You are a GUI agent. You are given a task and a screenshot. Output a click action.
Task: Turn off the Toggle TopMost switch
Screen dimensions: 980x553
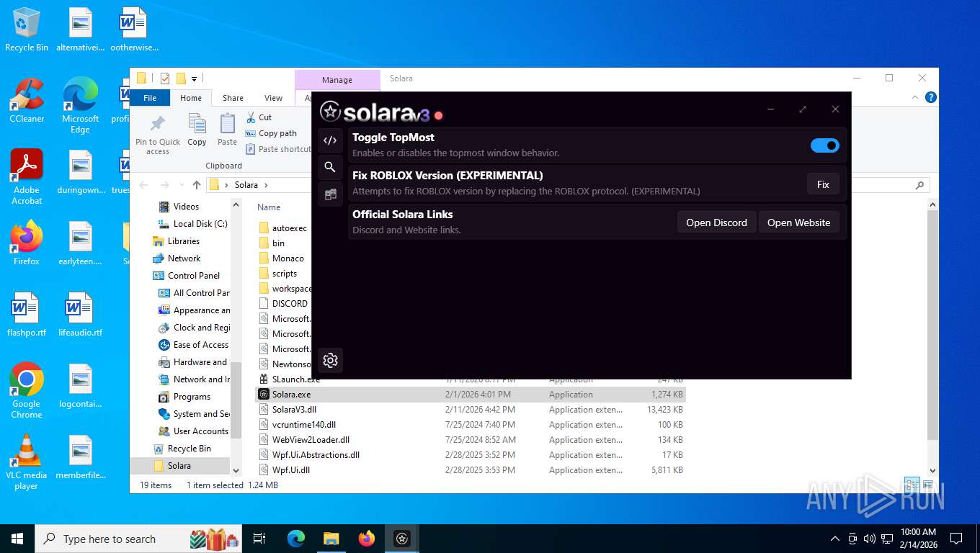point(825,145)
